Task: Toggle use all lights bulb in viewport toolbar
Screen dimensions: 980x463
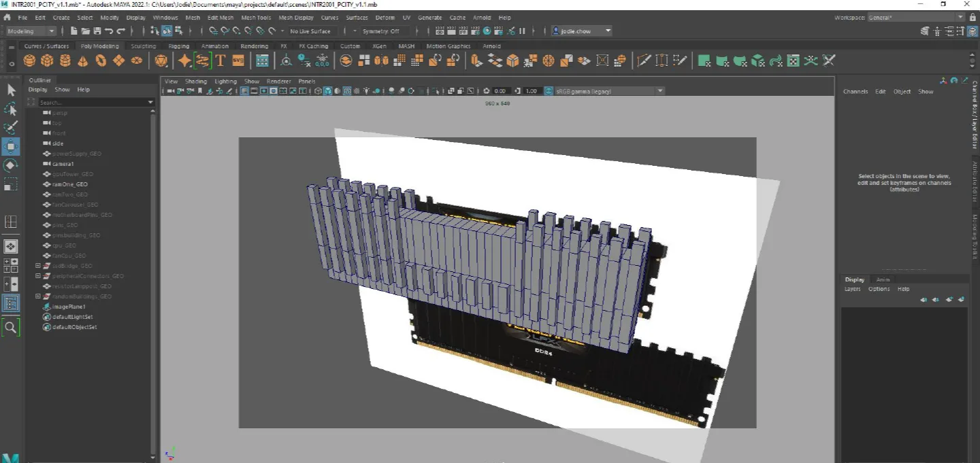Action: coord(366,90)
